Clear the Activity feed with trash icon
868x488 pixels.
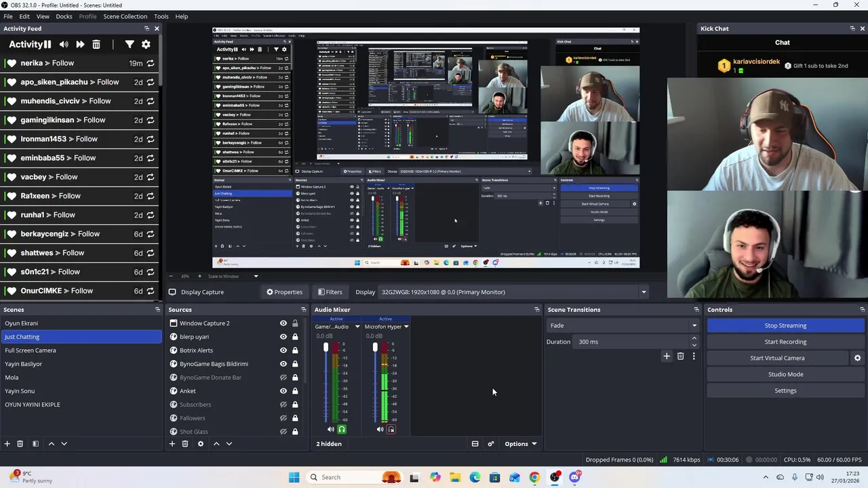[x=96, y=44]
